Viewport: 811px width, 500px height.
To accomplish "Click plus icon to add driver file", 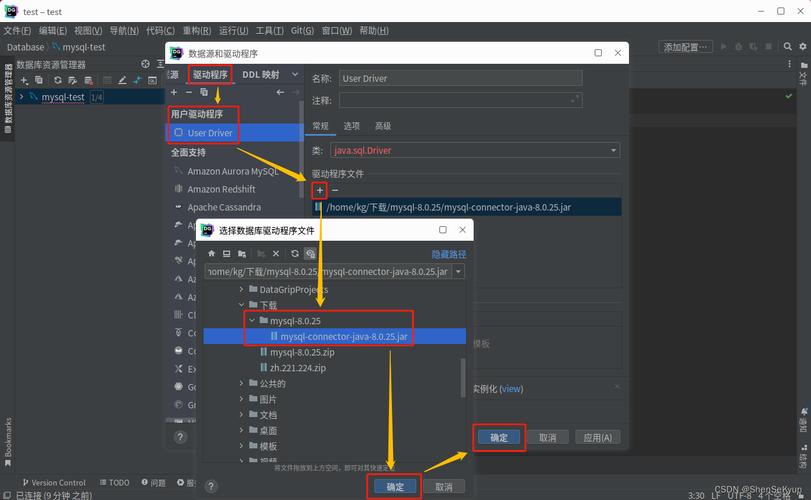I will (320, 190).
